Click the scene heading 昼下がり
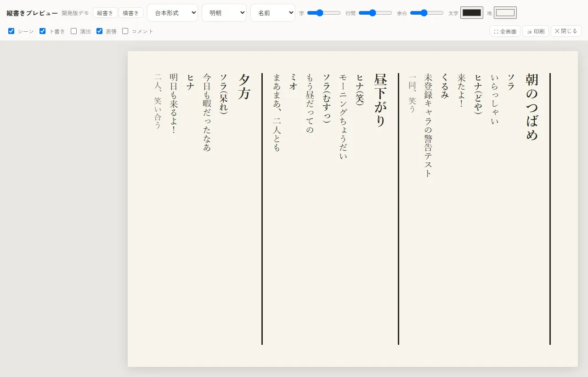This screenshot has height=377, width=588. click(380, 100)
